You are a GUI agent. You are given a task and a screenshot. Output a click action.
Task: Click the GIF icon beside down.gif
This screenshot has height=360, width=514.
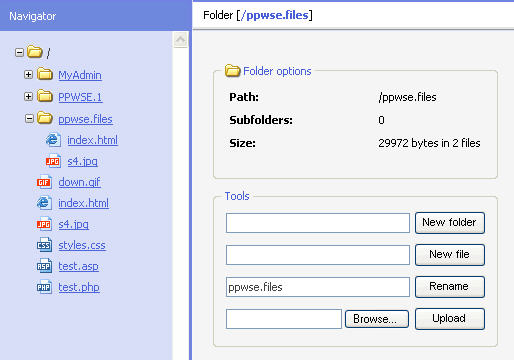tap(44, 182)
